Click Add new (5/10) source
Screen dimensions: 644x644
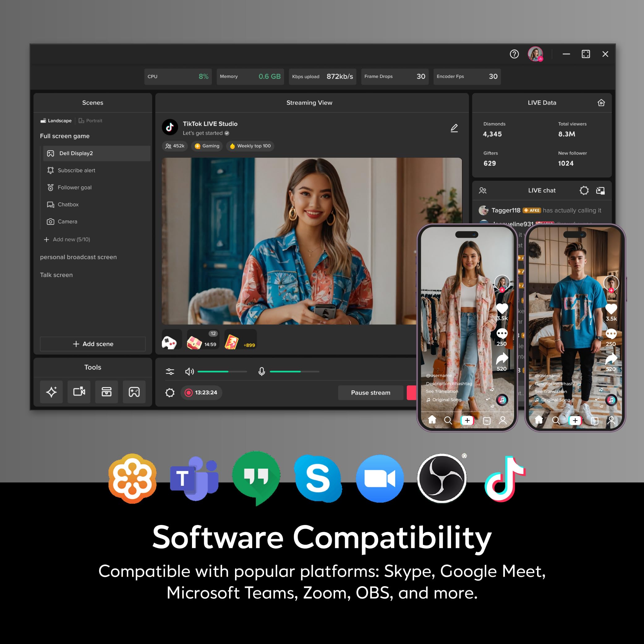click(67, 239)
